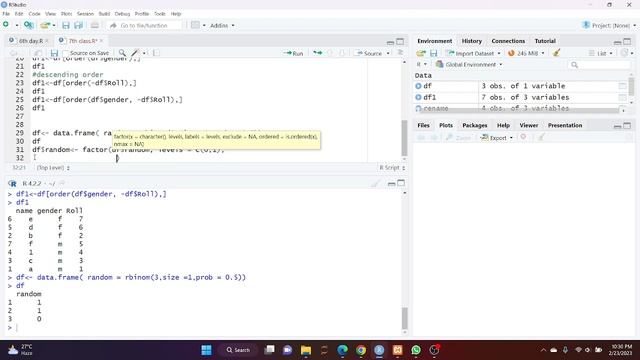This screenshot has width=640, height=360.
Task: Click the Search button on taskbar
Action: pos(238,350)
